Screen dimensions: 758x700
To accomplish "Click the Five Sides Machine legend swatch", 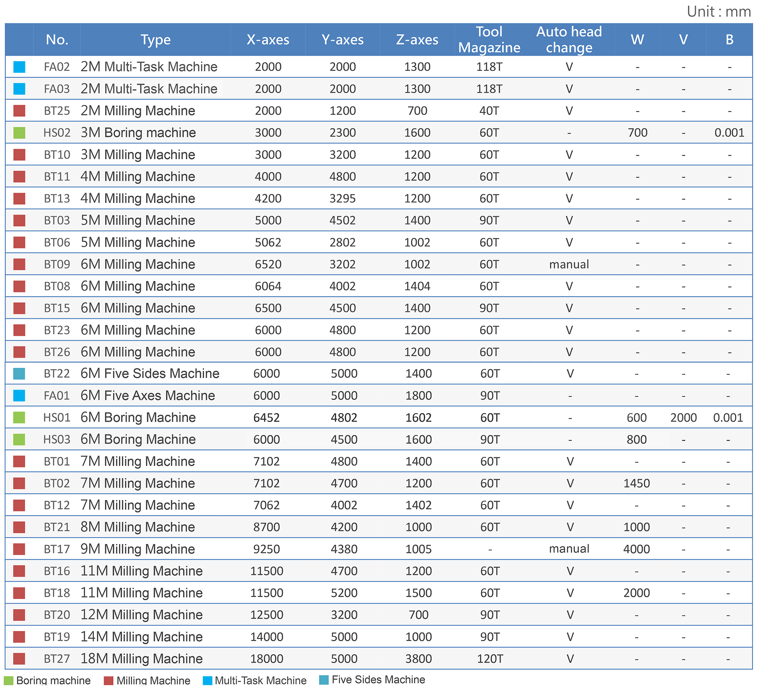I will click(324, 680).
